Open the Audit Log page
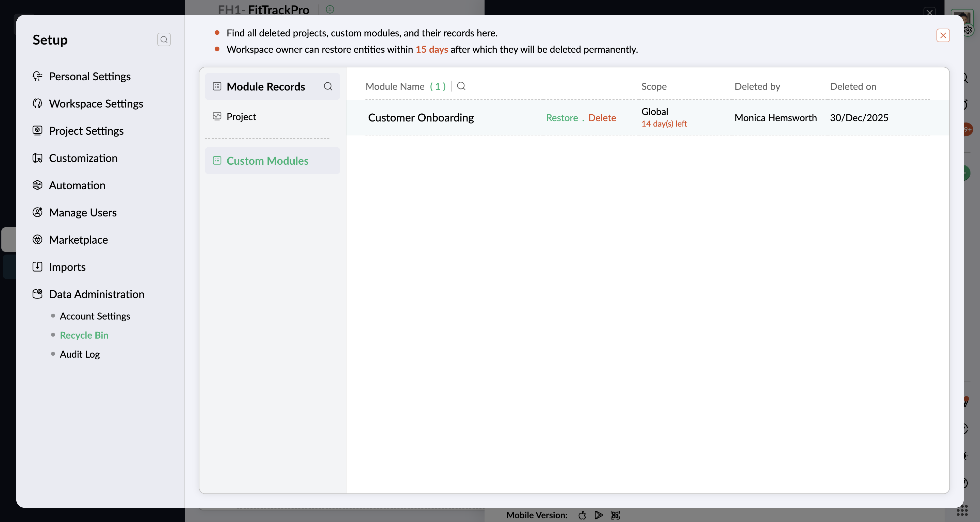This screenshot has width=980, height=522. click(x=80, y=354)
